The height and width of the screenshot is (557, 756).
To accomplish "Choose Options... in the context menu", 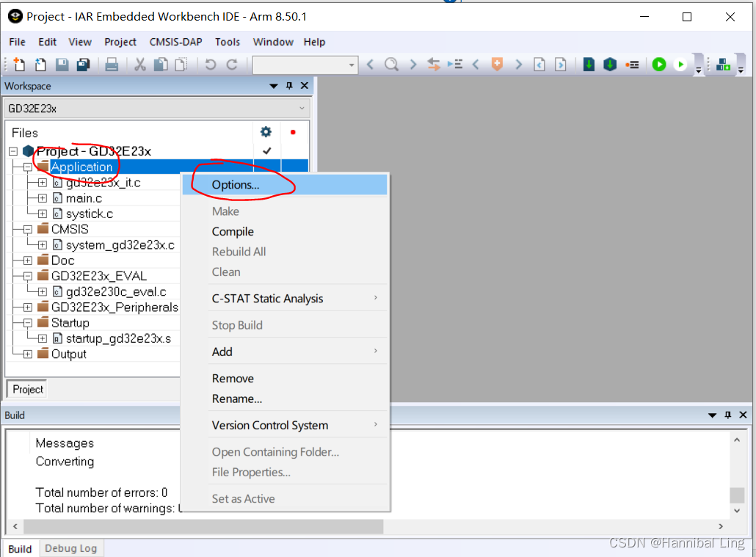I will (285, 185).
